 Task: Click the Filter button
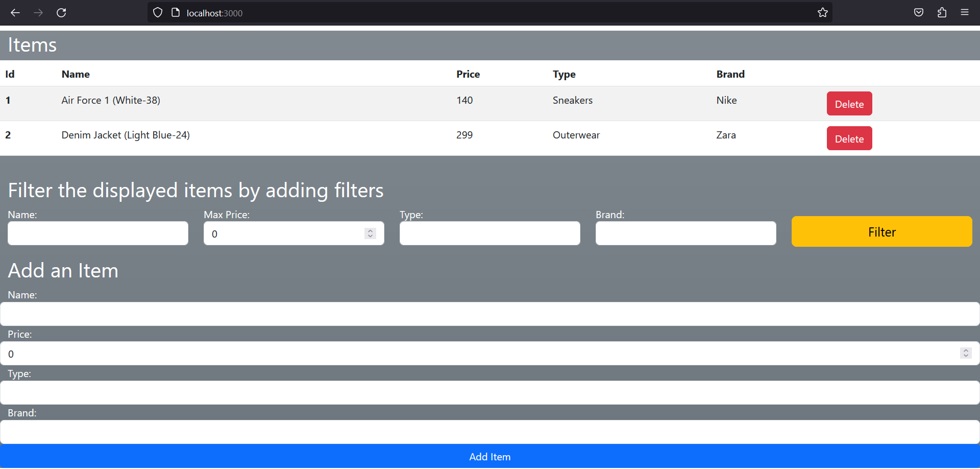881,231
